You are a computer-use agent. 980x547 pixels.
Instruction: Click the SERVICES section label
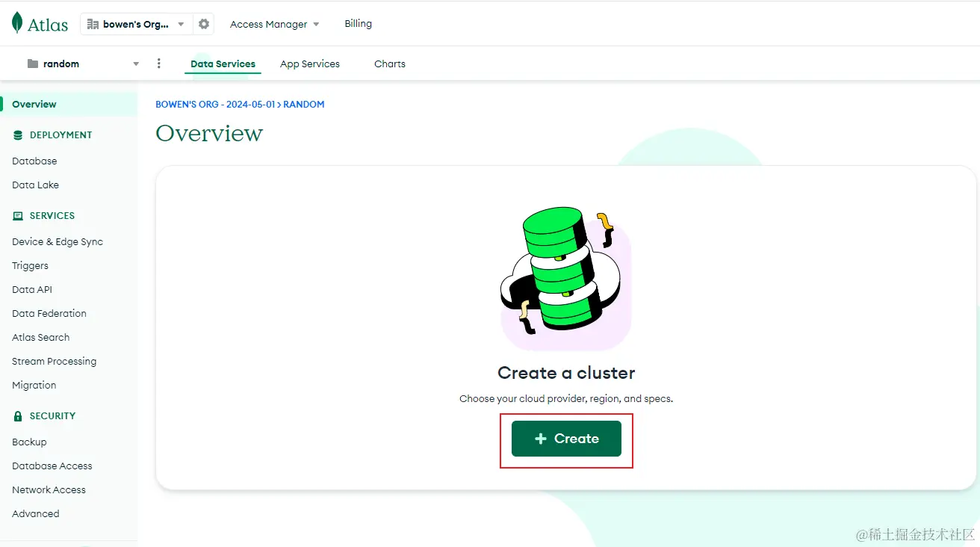pyautogui.click(x=52, y=216)
